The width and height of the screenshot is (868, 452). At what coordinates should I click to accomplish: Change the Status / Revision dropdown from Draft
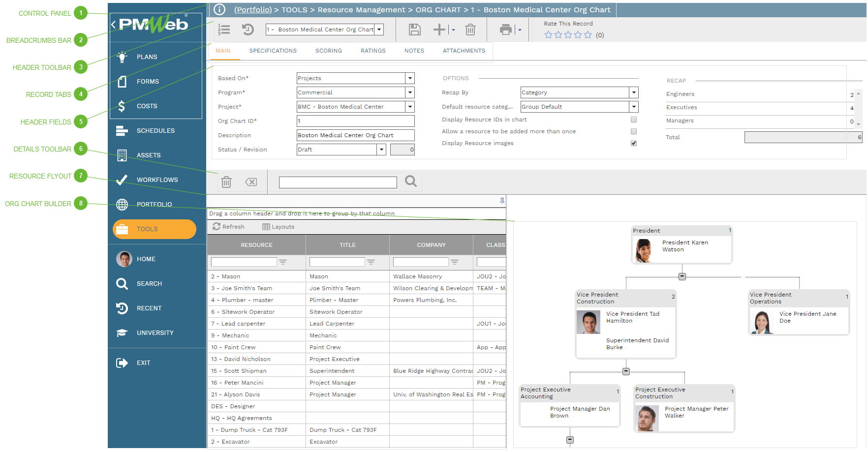(382, 150)
